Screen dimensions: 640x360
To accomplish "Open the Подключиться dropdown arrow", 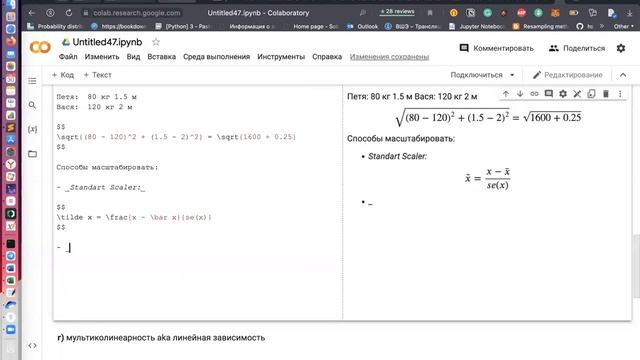I will click(512, 75).
